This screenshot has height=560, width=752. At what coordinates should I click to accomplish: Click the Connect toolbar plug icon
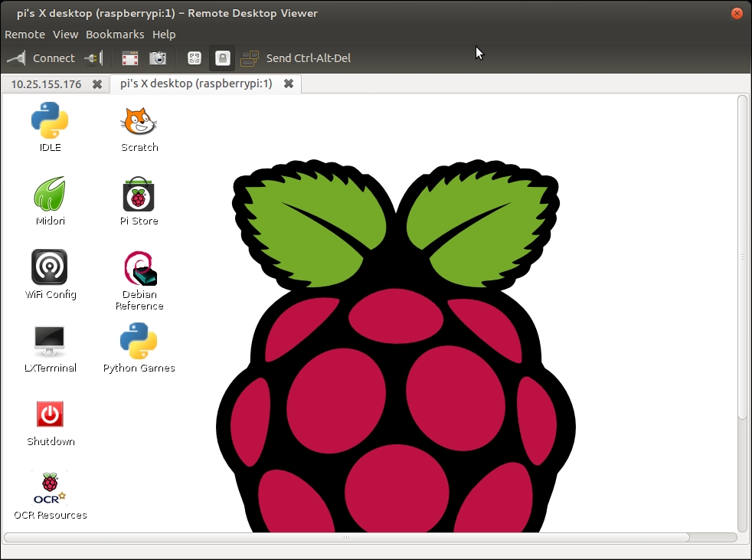coord(16,58)
